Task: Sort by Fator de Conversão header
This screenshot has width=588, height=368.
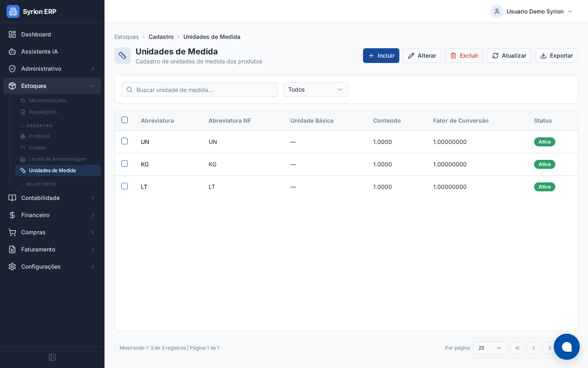Action: point(461,121)
